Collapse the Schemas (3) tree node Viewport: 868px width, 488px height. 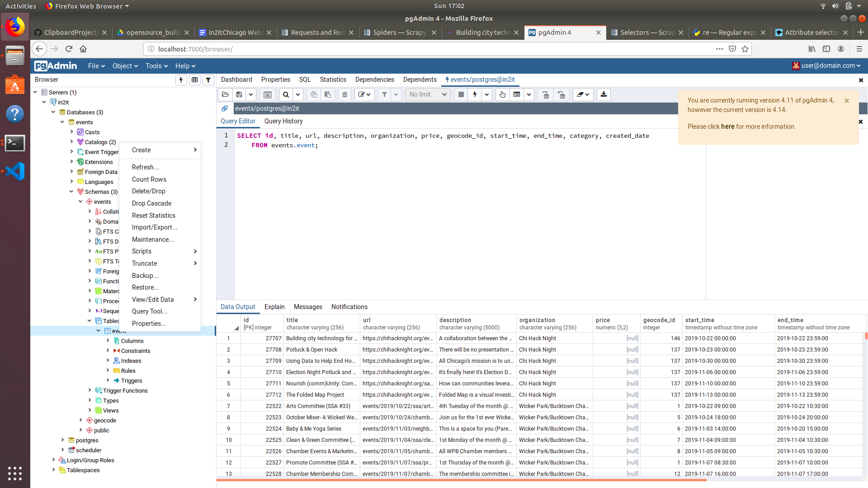tap(71, 192)
